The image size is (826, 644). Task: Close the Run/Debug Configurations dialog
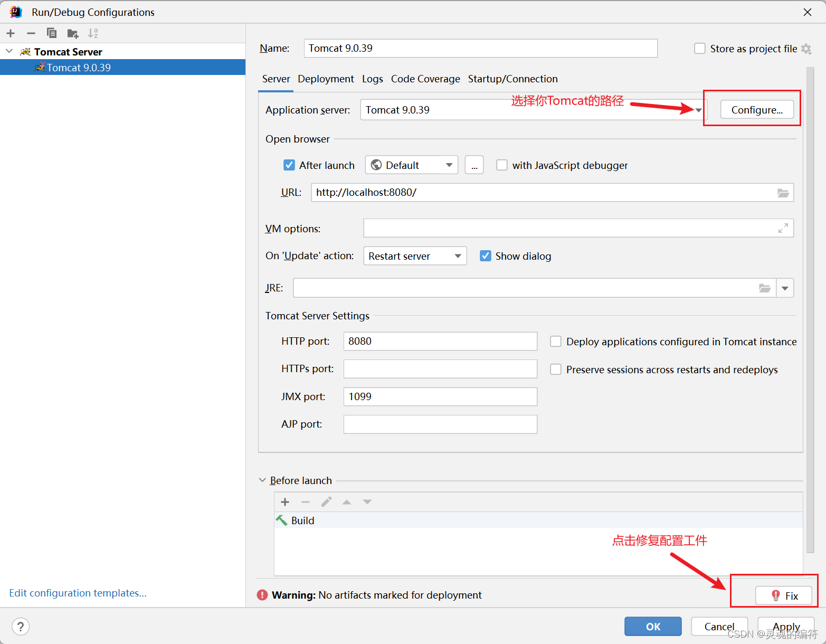pyautogui.click(x=808, y=12)
